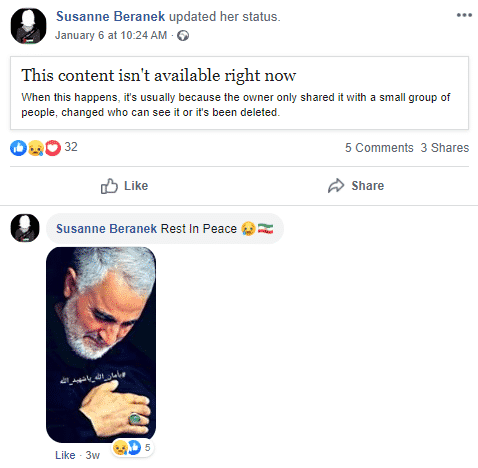Open Susanne Beranek name in post header
The width and height of the screenshot is (478, 468).
coord(110,16)
